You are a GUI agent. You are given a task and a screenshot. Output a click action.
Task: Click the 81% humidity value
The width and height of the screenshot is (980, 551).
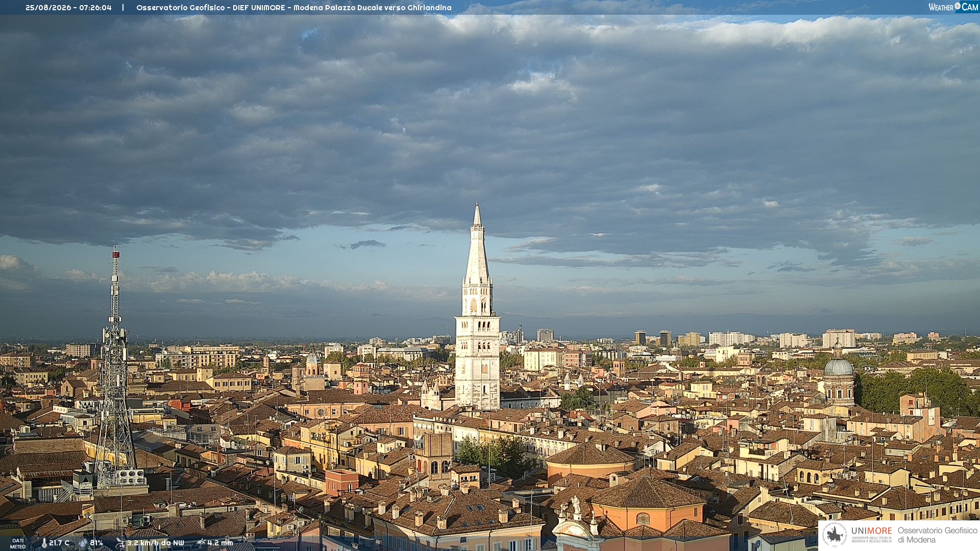click(96, 543)
